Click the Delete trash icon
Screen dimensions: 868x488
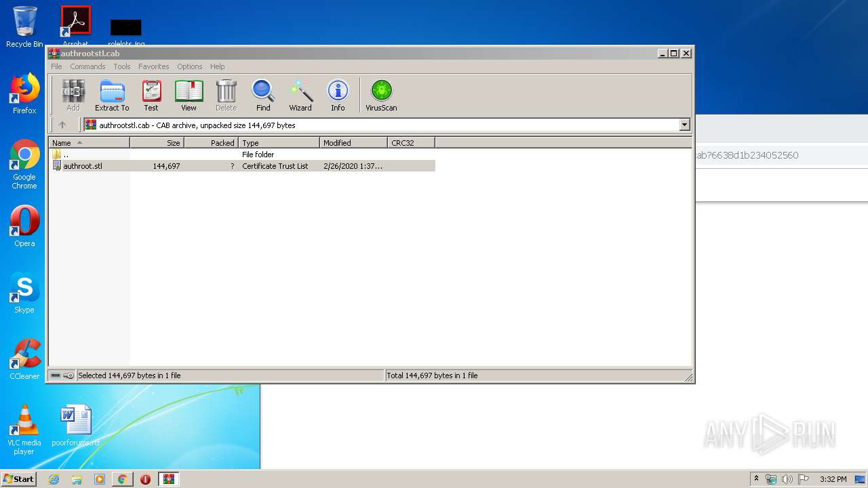[x=226, y=95]
